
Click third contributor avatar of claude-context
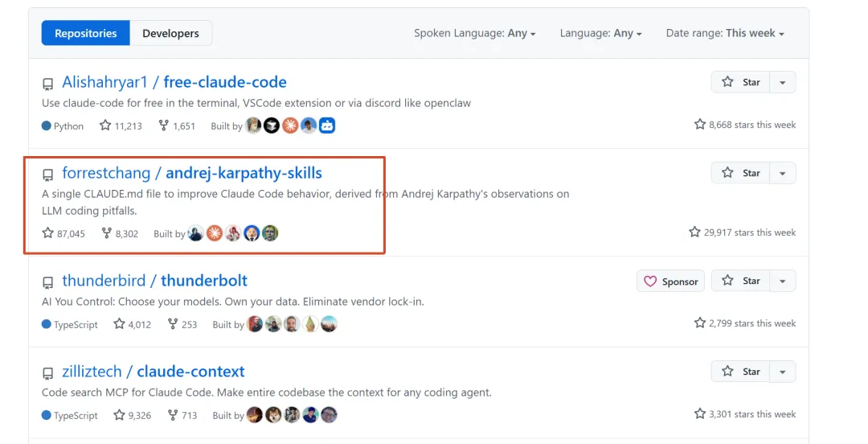tap(292, 414)
